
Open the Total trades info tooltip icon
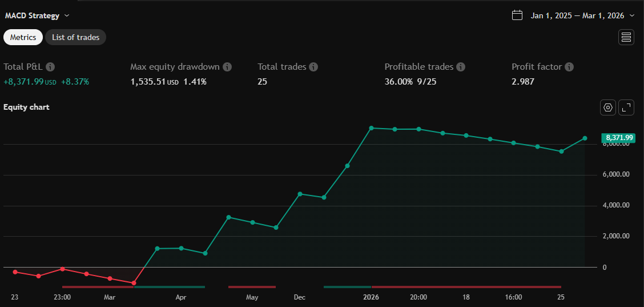(313, 67)
